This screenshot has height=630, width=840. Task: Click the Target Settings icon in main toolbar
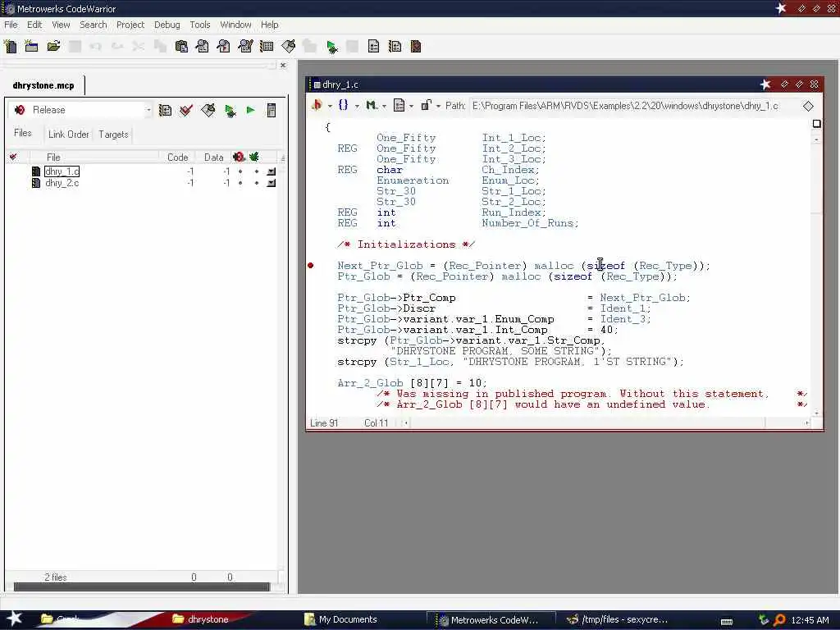[x=395, y=47]
